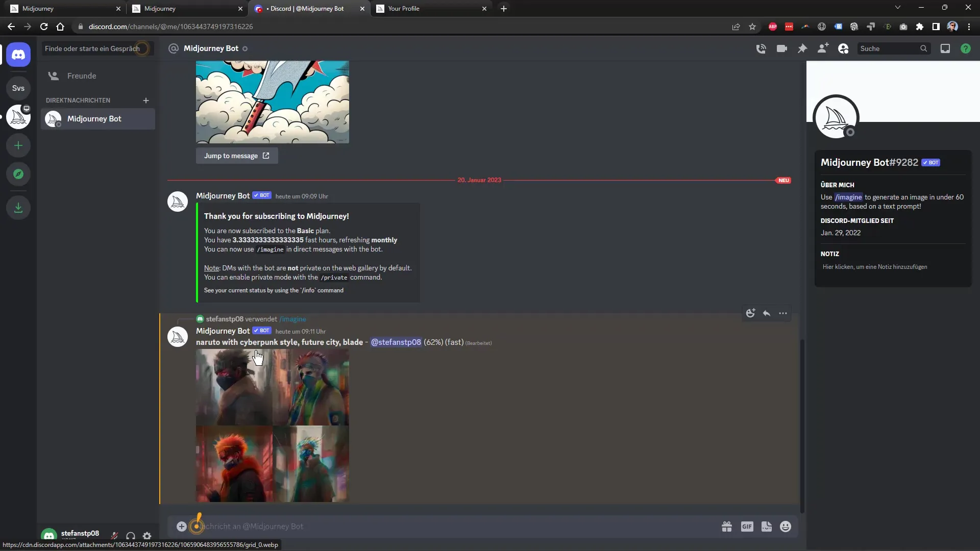Viewport: 980px width, 551px height.
Task: Click the attachment/gift icon in message bar
Action: tap(727, 527)
